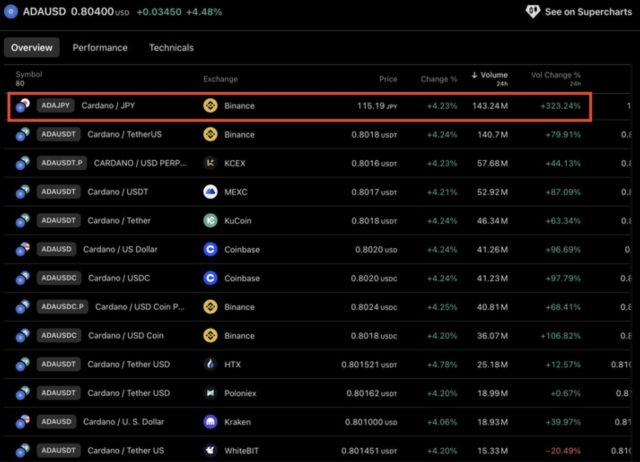Viewport: 640px width, 462px height.
Task: Open ADAUSDT tag in Cardano / TetherUS row
Action: pos(58,134)
